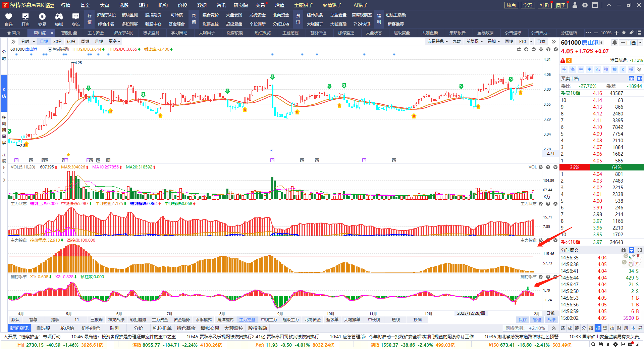The image size is (644, 349).
Task: Toggle the 10-level depth button
Action: [639, 79]
